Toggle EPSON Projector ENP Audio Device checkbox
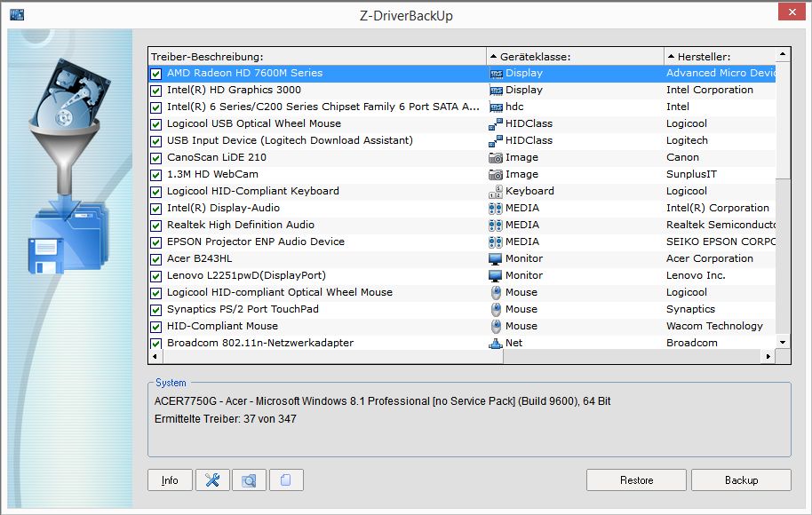This screenshot has width=812, height=515. pos(155,242)
